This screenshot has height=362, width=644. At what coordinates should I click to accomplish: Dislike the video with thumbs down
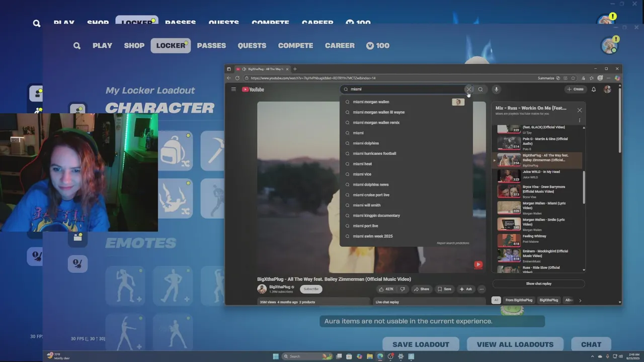tap(403, 289)
